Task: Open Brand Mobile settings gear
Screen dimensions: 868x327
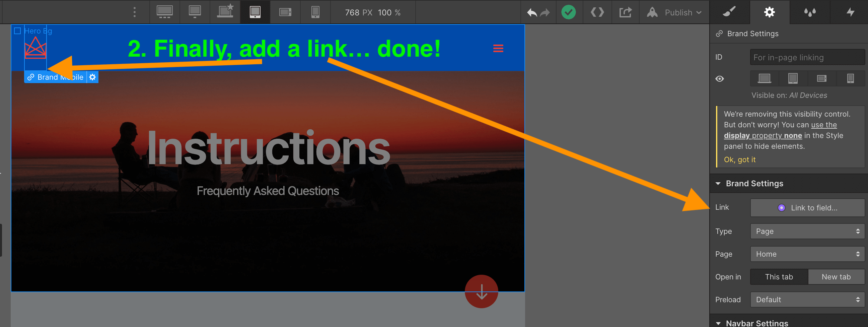Action: tap(92, 77)
